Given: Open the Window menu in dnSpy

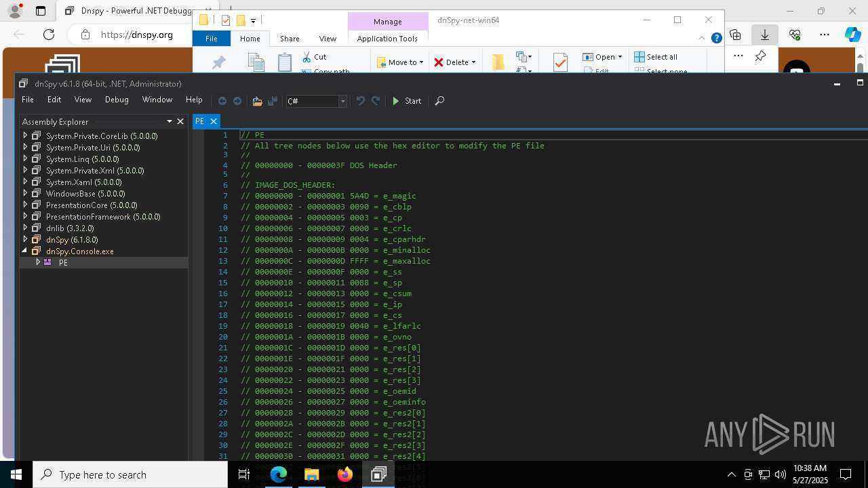Looking at the screenshot, I should pos(157,100).
